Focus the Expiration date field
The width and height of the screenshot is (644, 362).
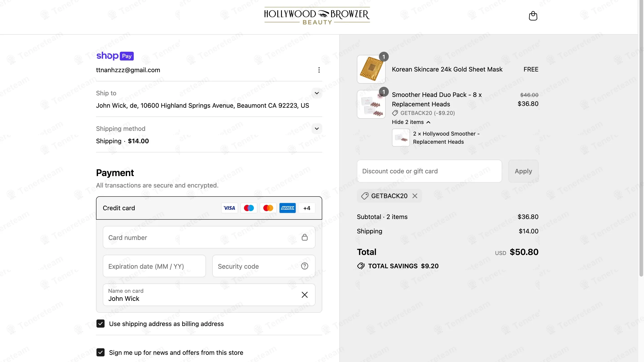154,266
